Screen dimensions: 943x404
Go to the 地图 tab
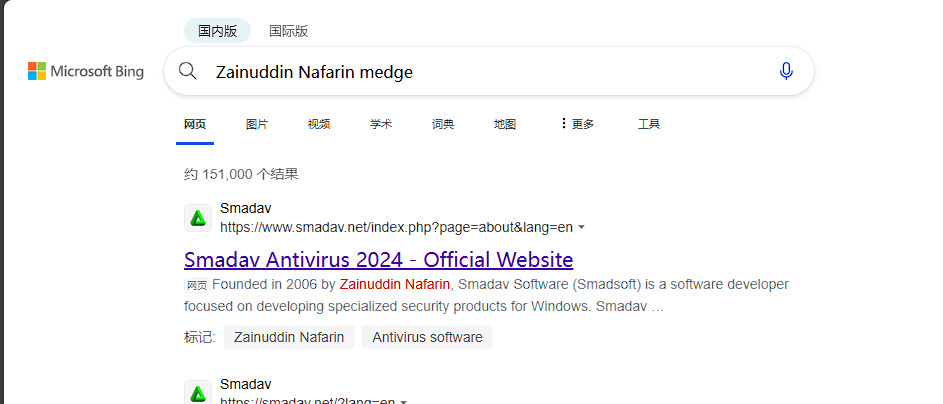(x=505, y=124)
